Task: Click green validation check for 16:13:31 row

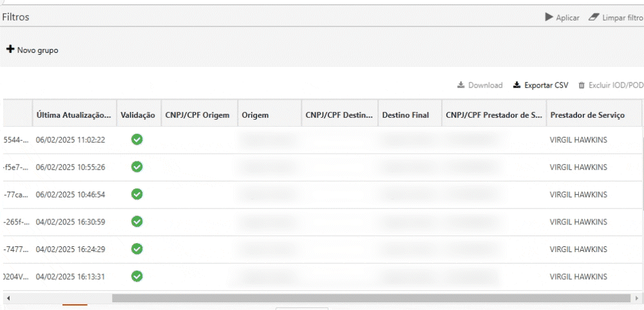Action: point(137,277)
